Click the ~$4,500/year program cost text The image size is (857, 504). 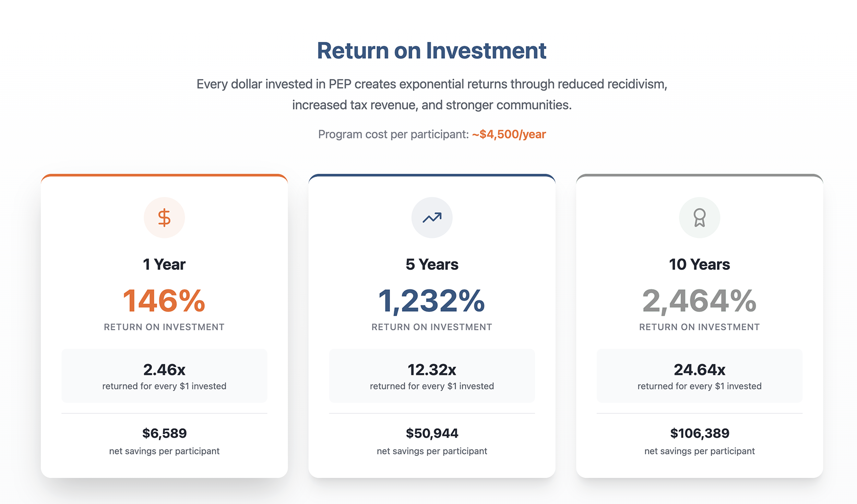[x=508, y=134]
